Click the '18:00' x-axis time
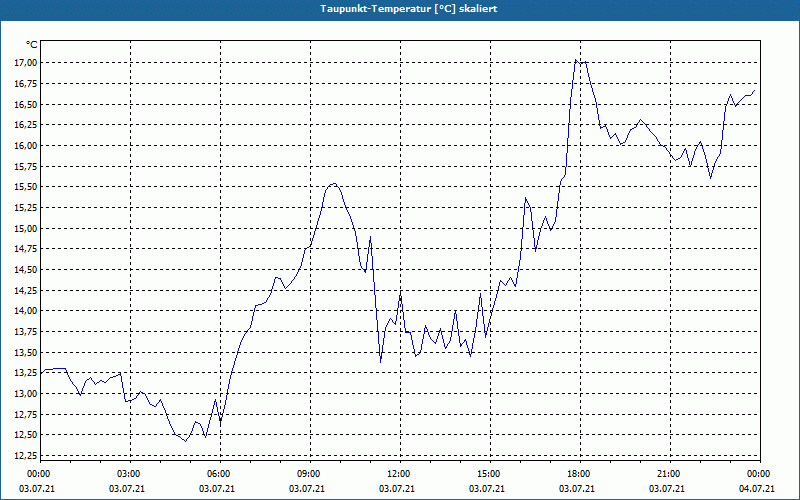The height and width of the screenshot is (500, 800). pyautogui.click(x=577, y=474)
